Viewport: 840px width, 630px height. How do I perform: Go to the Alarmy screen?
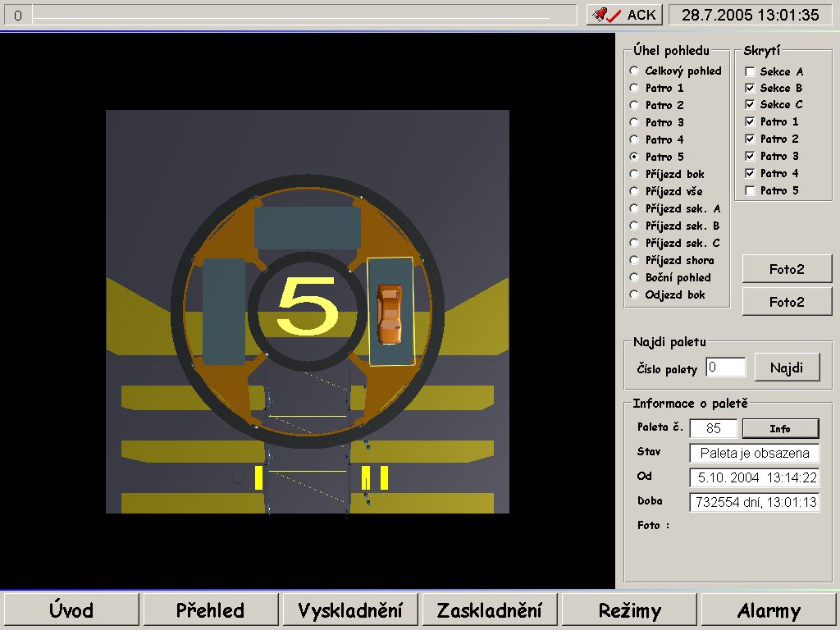point(769,610)
